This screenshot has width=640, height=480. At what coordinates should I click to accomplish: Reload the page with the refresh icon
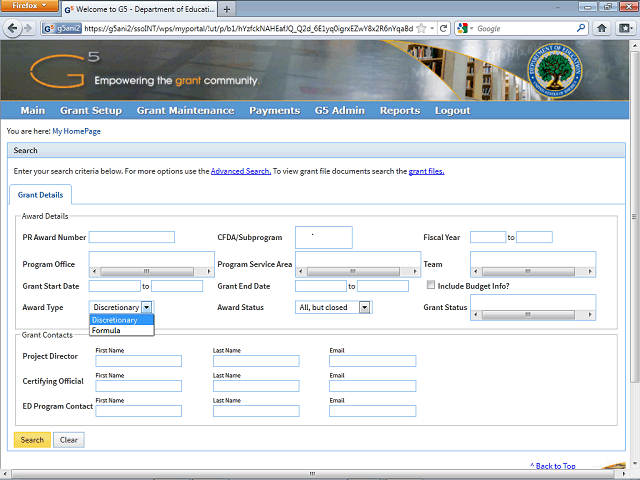443,28
